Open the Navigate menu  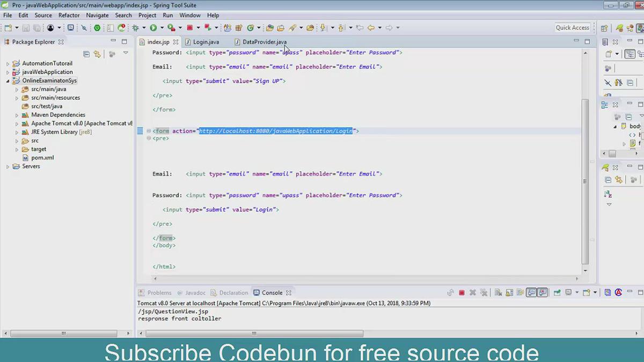(97, 15)
